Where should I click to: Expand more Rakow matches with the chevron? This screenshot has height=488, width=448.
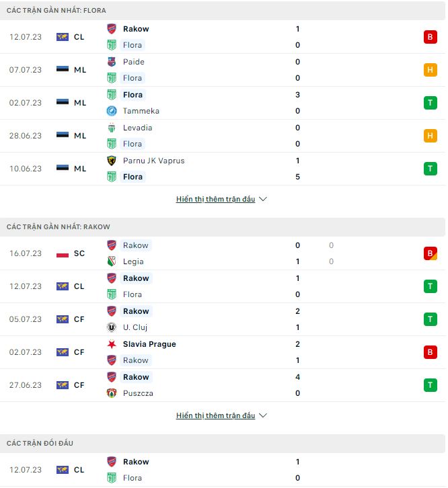(x=263, y=415)
